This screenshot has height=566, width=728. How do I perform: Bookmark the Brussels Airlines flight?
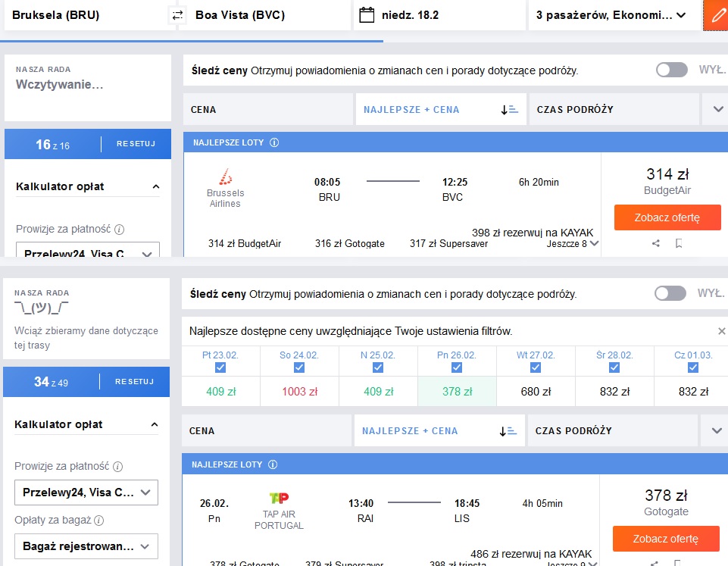click(678, 243)
